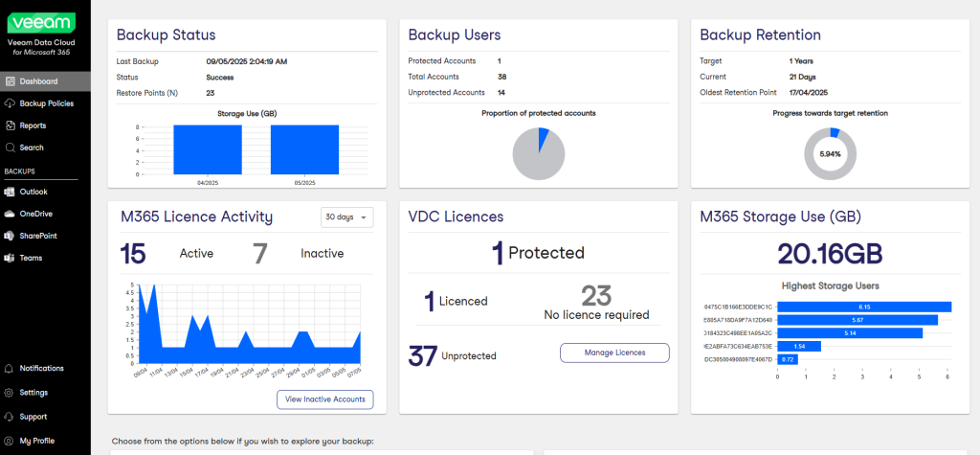This screenshot has height=455, width=980.
Task: Open Support label in sidebar
Action: 33,417
